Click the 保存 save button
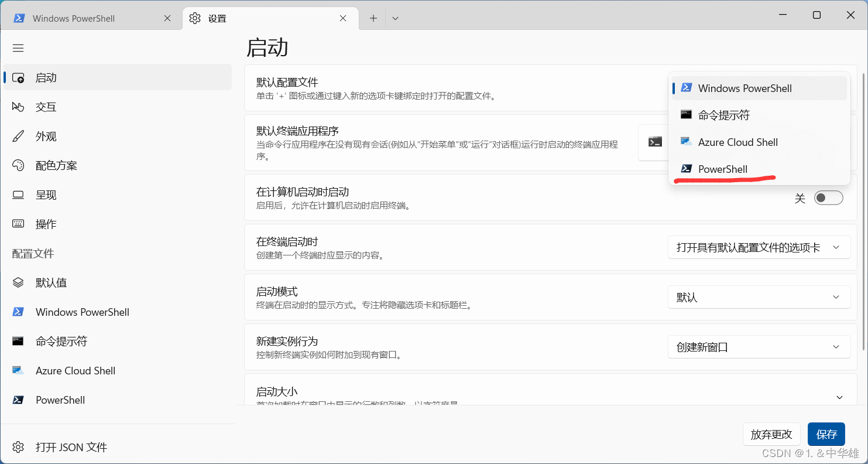Viewport: 868px width, 464px height. [x=826, y=434]
